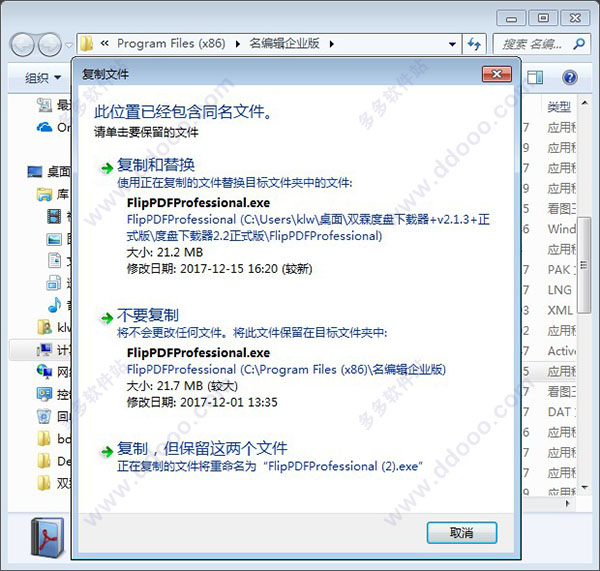Click horizontal scroll right arrow in file list
Image resolution: width=600 pixels, height=571 pixels.
568,503
